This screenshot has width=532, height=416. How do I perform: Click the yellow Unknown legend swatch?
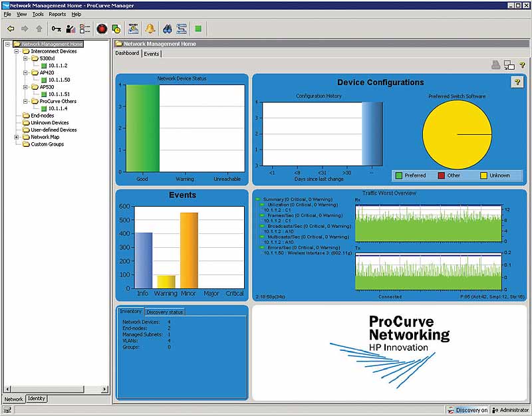point(483,175)
